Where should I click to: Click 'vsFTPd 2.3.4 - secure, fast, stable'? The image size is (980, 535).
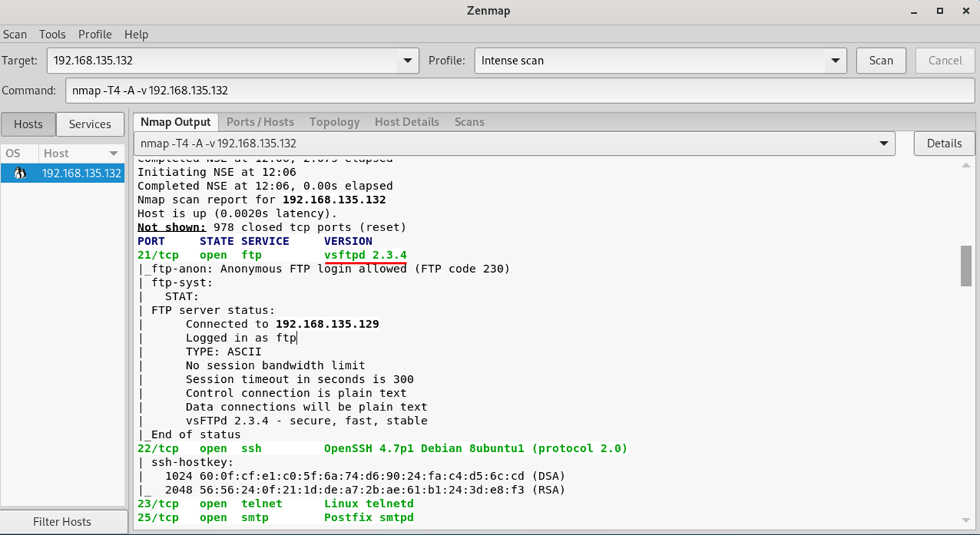[306, 421]
